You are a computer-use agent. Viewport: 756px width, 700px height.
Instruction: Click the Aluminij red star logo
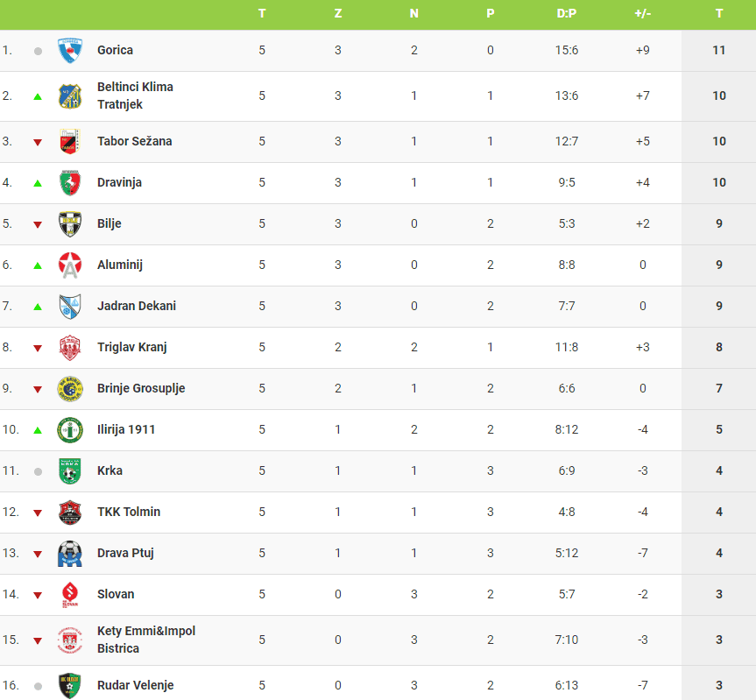tap(70, 265)
